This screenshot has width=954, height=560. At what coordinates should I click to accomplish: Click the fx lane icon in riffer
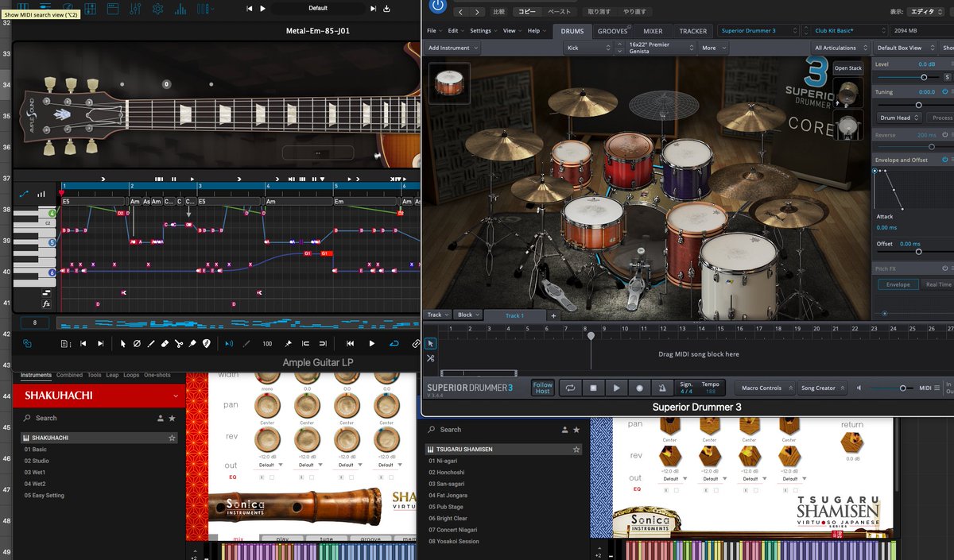click(x=46, y=304)
